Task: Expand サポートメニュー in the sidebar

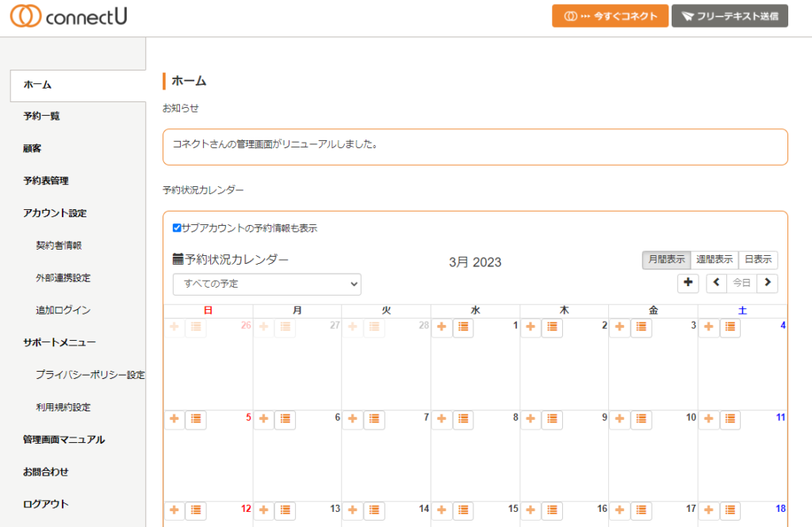Action: click(59, 342)
